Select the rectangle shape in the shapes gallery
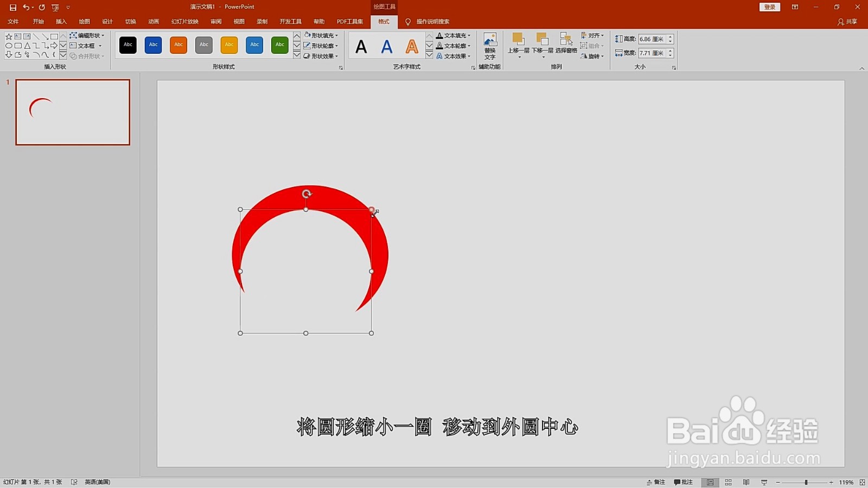The height and width of the screenshot is (488, 868). (x=54, y=36)
